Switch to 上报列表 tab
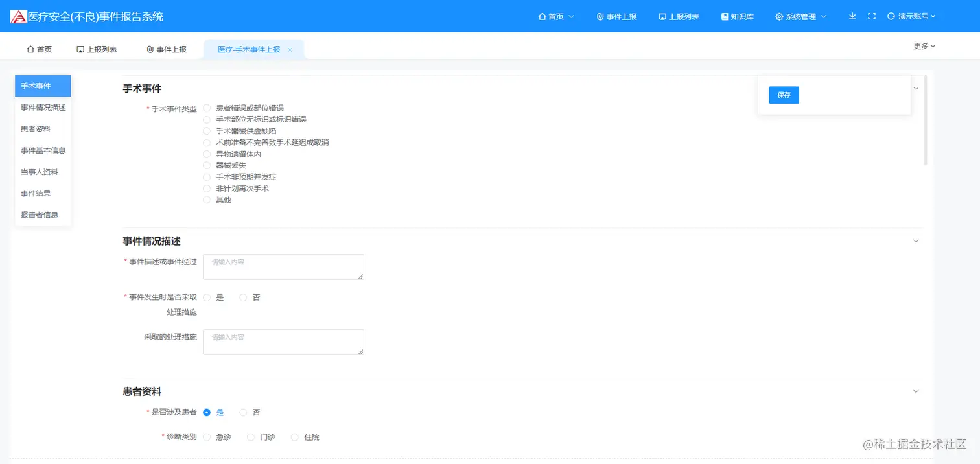 [97, 49]
